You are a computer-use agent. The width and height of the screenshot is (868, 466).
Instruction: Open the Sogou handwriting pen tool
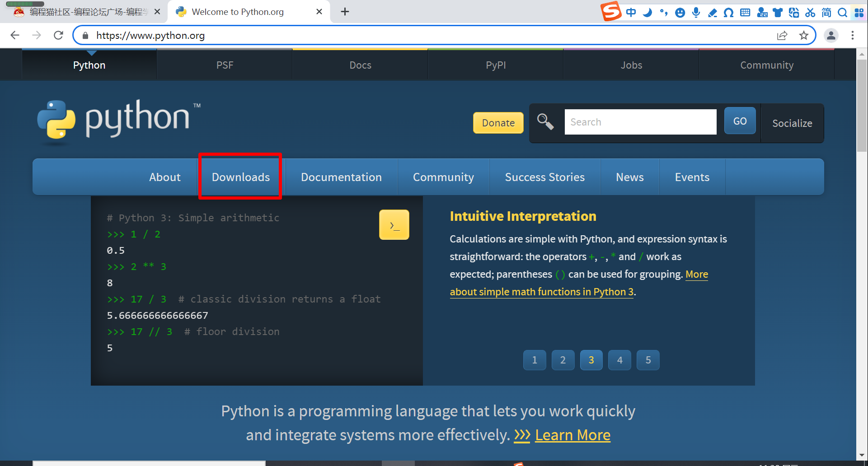(x=713, y=13)
